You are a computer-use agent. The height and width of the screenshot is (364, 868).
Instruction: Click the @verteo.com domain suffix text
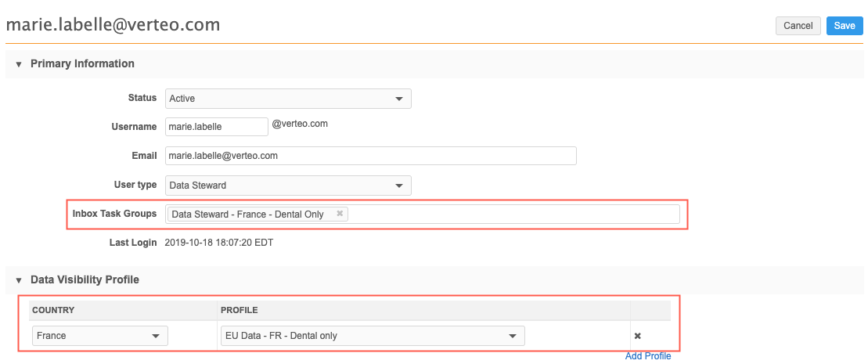pyautogui.click(x=299, y=124)
